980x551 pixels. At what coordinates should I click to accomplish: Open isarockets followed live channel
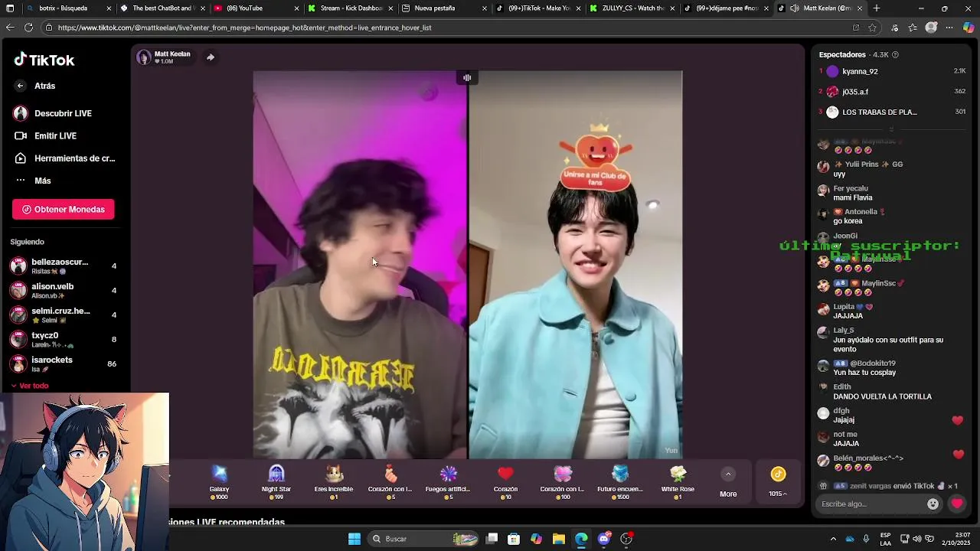63,364
